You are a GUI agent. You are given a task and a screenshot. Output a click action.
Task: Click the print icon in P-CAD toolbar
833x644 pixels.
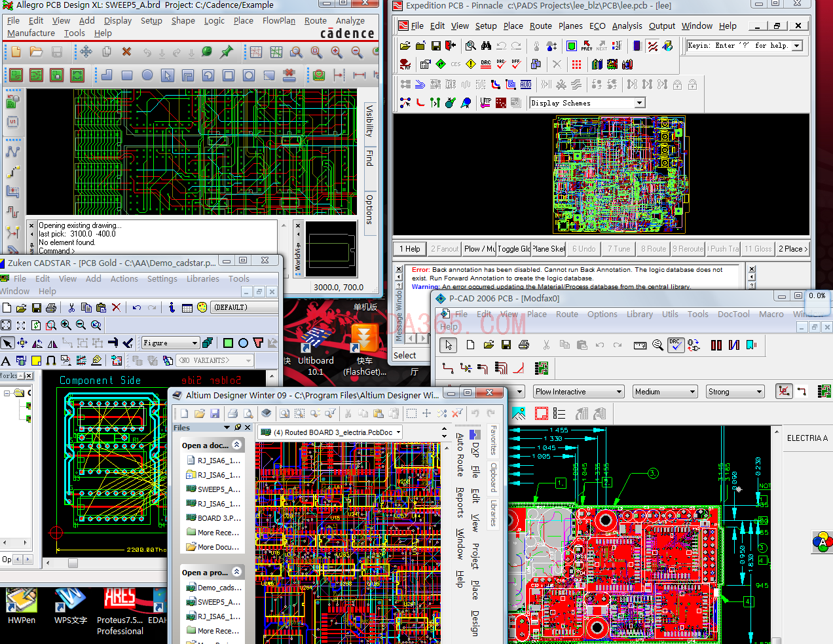tap(524, 345)
